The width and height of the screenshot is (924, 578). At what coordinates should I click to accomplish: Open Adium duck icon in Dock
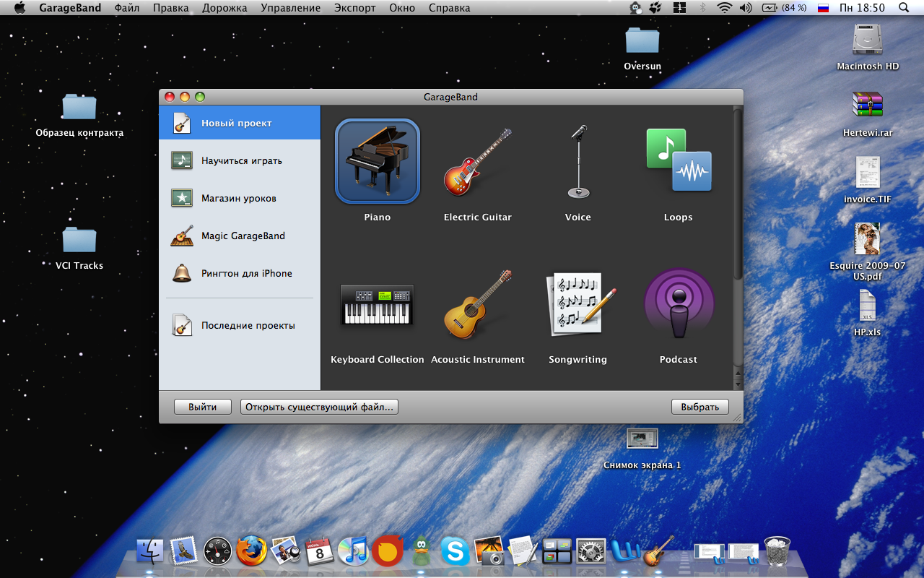pyautogui.click(x=422, y=553)
